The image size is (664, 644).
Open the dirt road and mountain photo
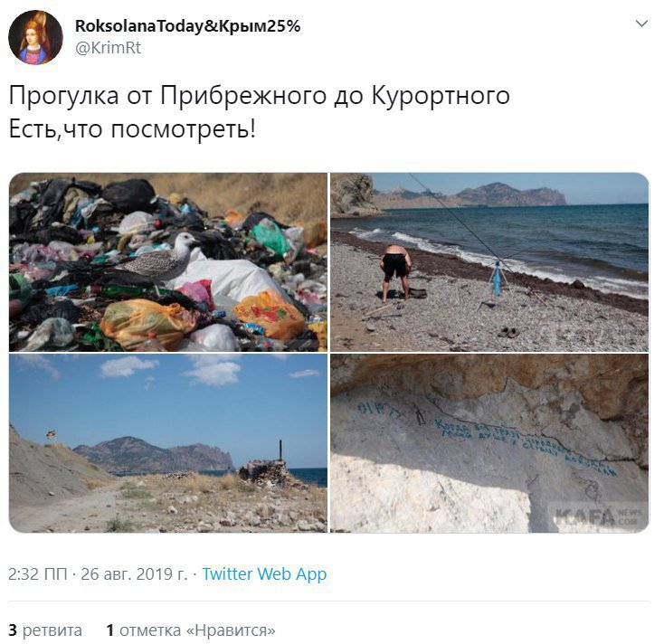point(168,443)
